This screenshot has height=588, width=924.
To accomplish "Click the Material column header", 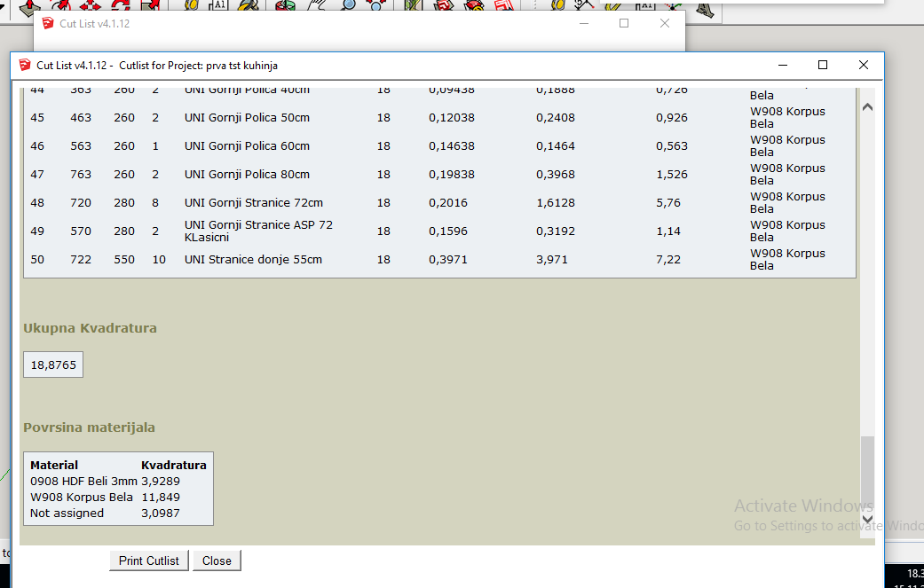I will [x=54, y=465].
